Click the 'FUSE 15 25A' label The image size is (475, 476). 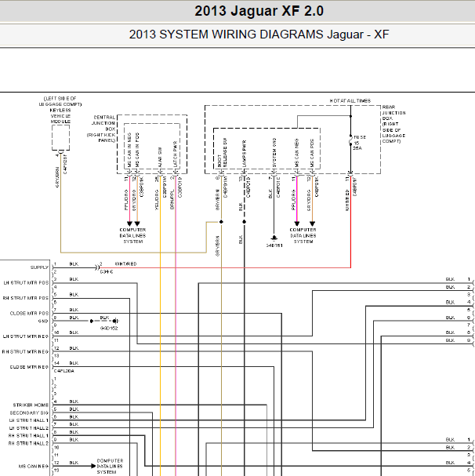click(360, 143)
